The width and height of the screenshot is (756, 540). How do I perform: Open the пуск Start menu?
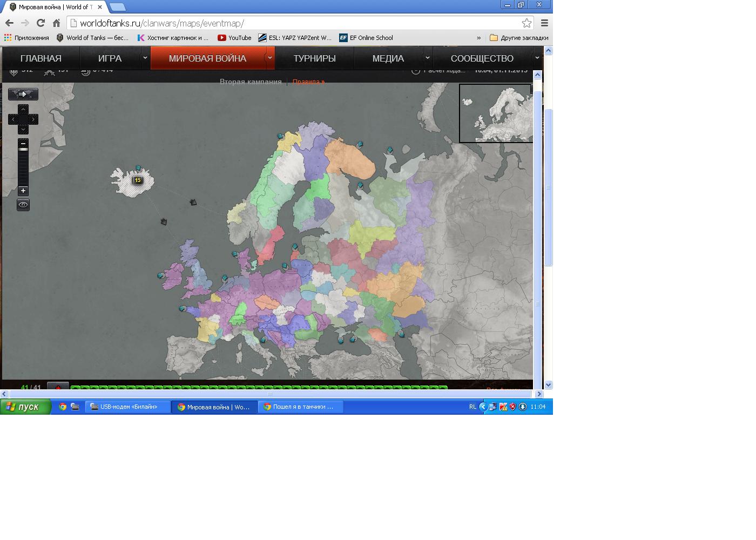(x=26, y=407)
